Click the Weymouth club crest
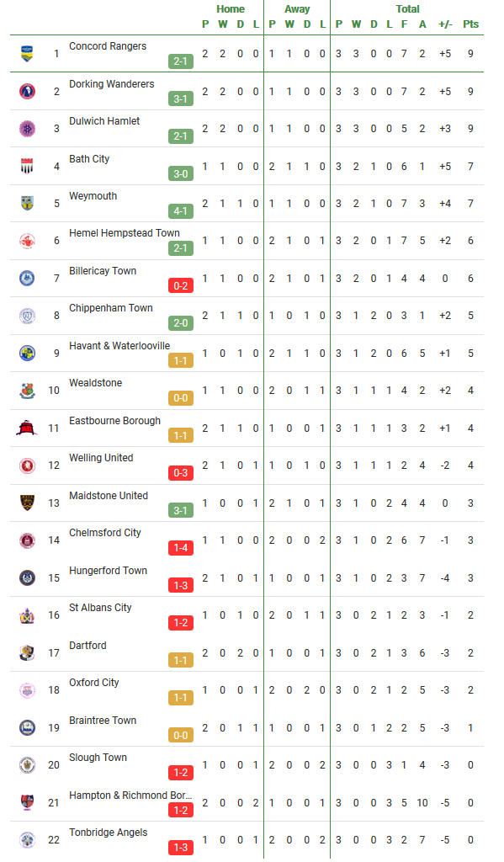Viewport: 504px width, 862px height. [27, 204]
